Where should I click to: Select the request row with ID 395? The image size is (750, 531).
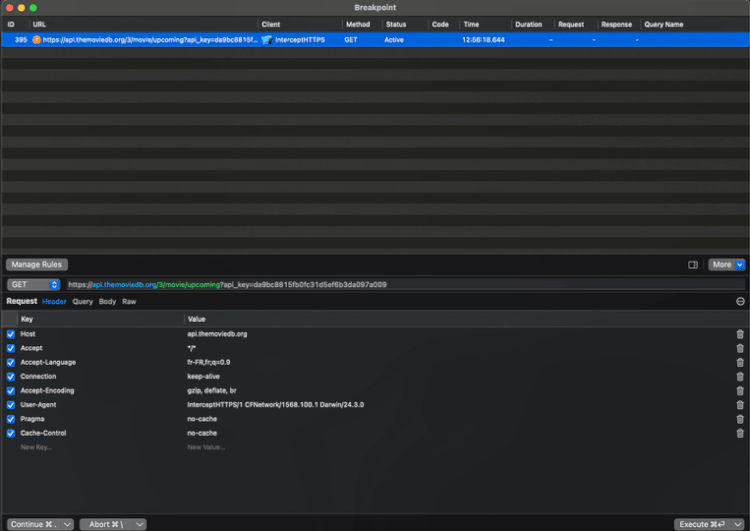pyautogui.click(x=375, y=40)
